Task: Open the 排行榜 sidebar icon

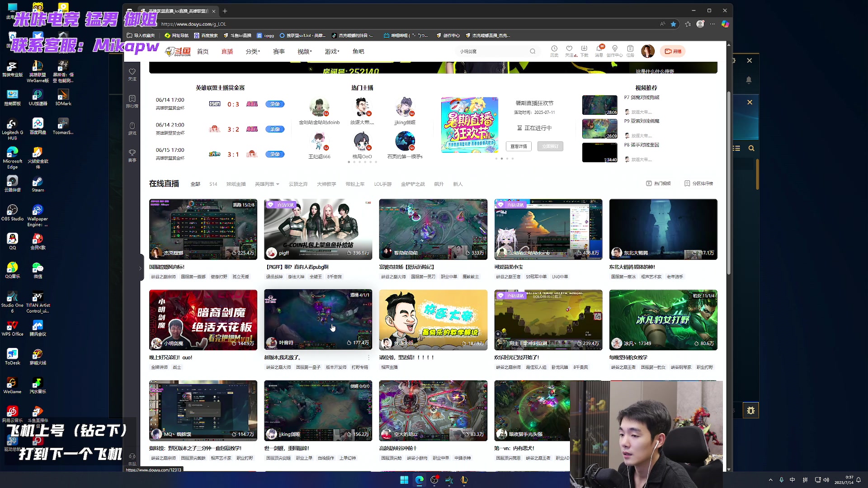Action: click(132, 102)
